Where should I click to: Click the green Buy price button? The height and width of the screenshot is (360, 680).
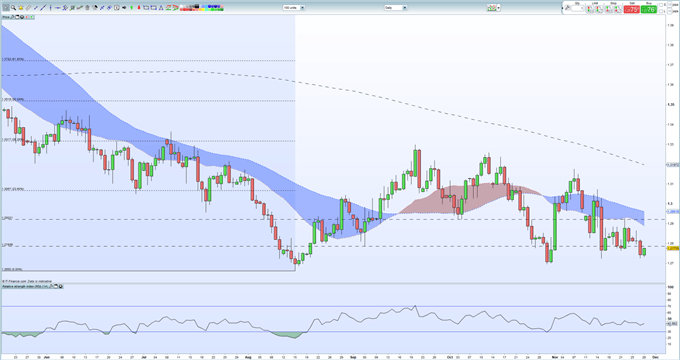click(x=649, y=9)
